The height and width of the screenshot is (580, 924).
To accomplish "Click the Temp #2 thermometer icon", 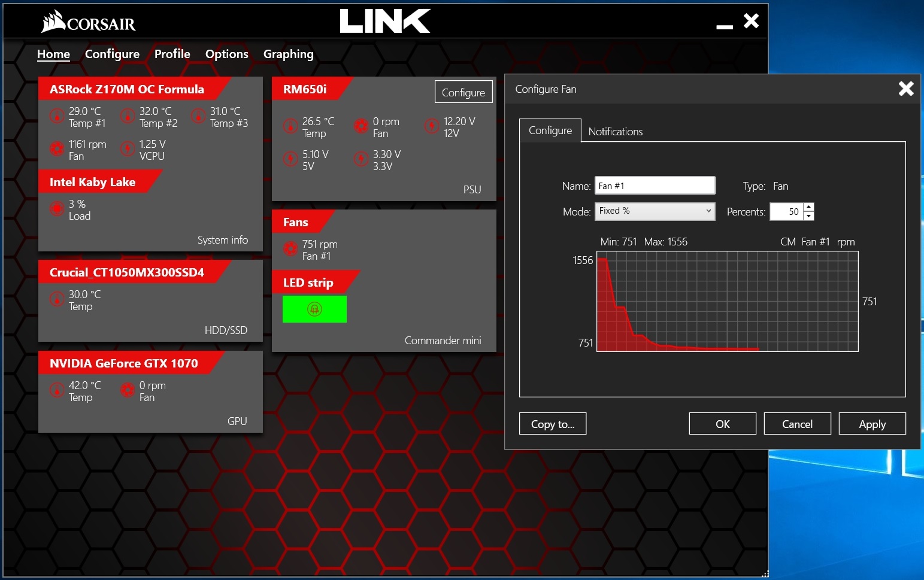I will point(128,116).
